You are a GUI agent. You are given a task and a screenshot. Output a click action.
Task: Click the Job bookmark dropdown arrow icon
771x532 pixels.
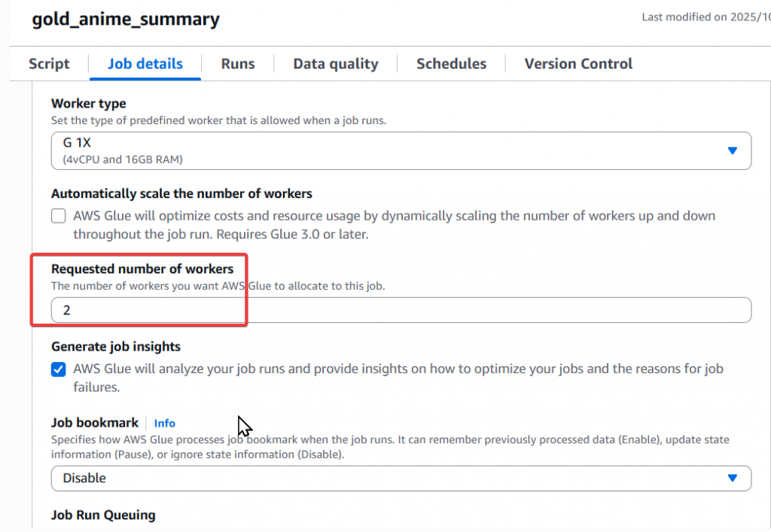[732, 478]
